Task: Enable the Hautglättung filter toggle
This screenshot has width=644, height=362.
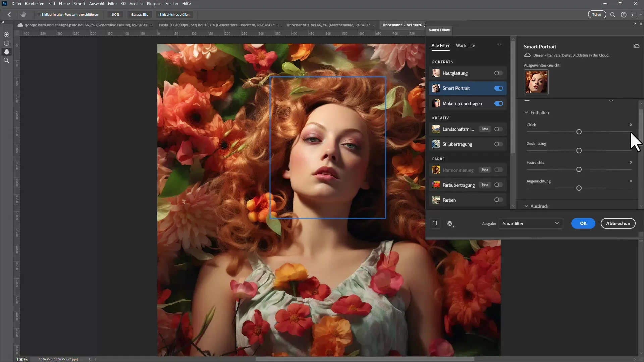Action: pyautogui.click(x=498, y=73)
